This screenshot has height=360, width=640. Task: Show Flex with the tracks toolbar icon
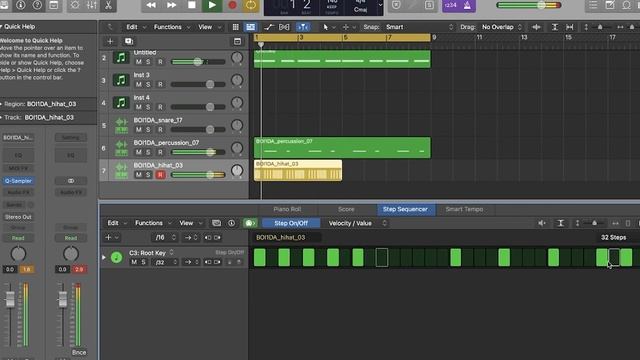point(284,27)
